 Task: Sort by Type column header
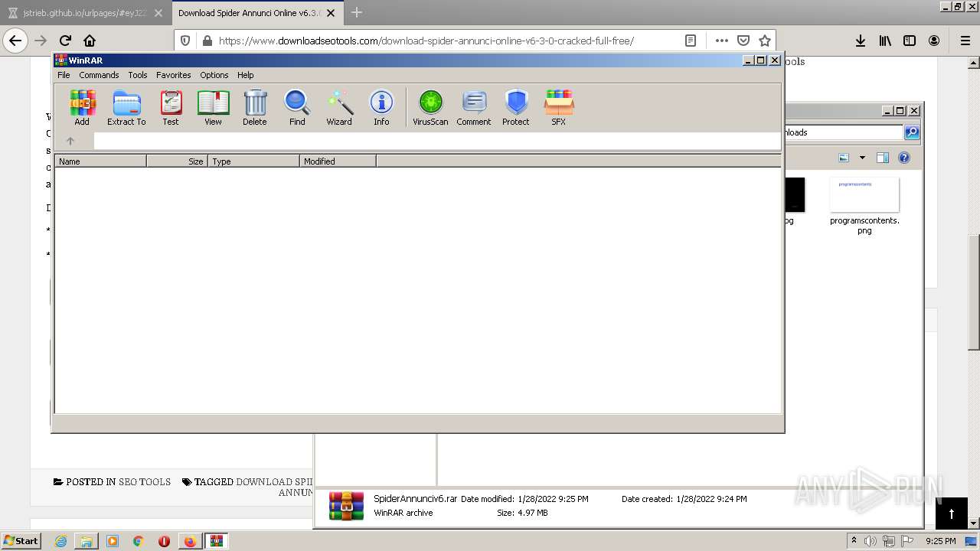[253, 161]
